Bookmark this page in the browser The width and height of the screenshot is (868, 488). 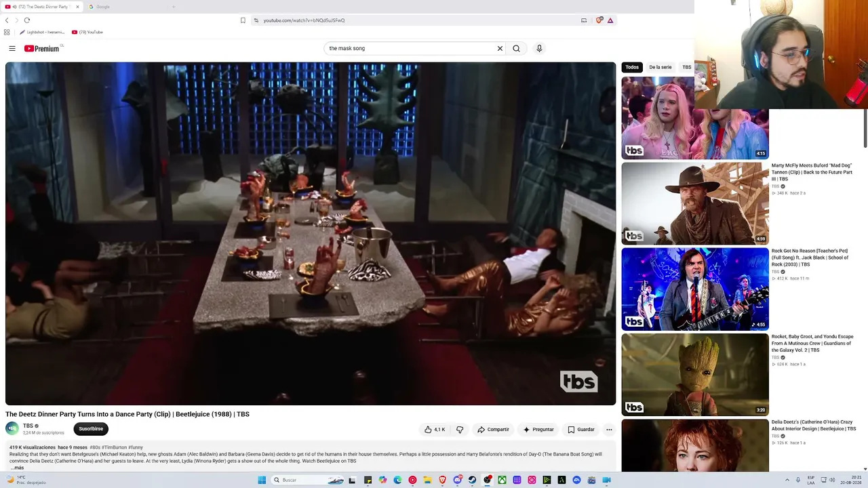coord(243,20)
